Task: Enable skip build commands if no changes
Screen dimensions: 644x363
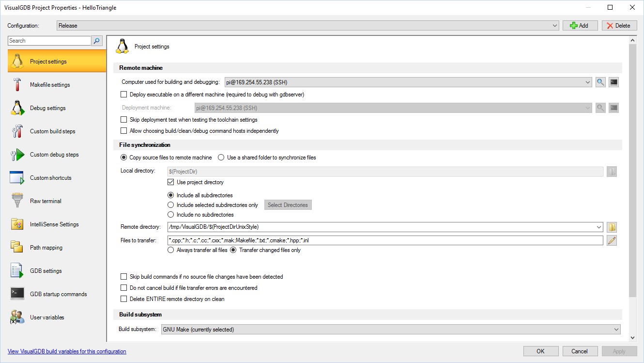Action: (123, 277)
